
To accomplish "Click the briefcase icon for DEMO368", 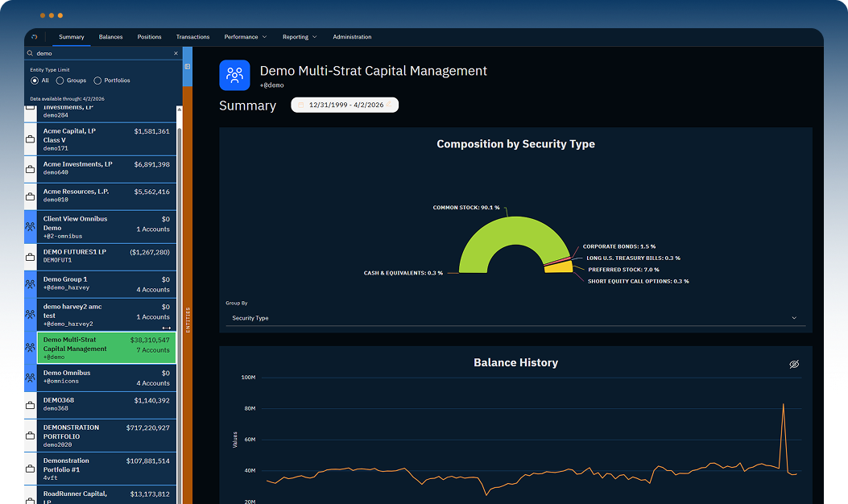I will click(x=31, y=405).
